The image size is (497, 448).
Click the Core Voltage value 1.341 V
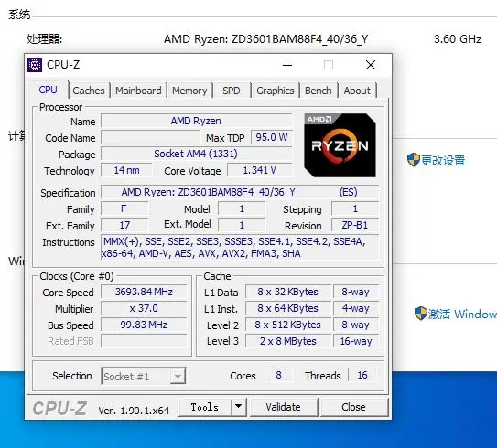pyautogui.click(x=260, y=170)
